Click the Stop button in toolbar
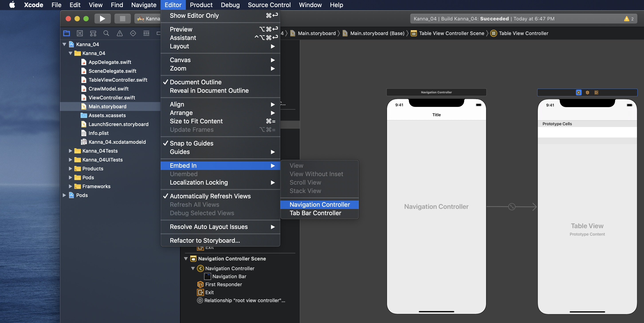The image size is (644, 323). coord(122,19)
